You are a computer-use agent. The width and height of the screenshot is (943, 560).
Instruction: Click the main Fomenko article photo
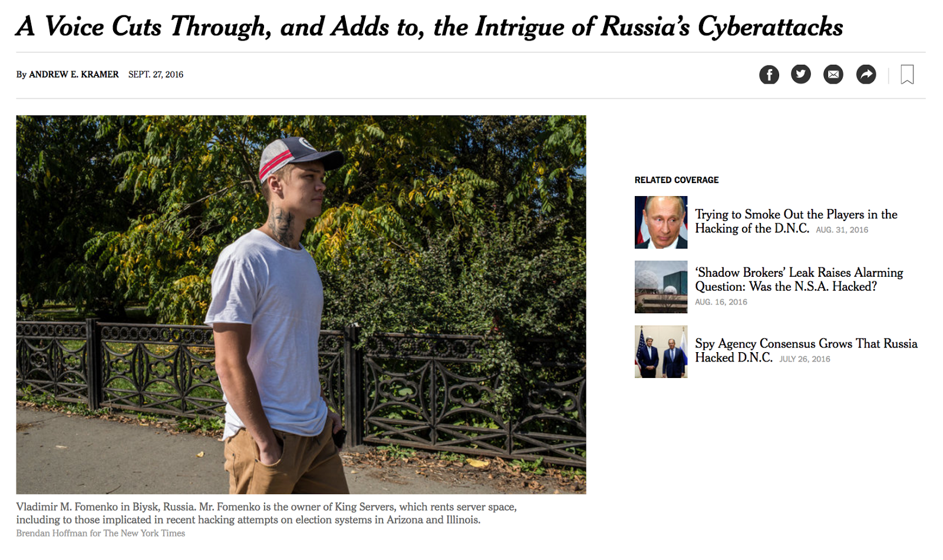click(301, 304)
